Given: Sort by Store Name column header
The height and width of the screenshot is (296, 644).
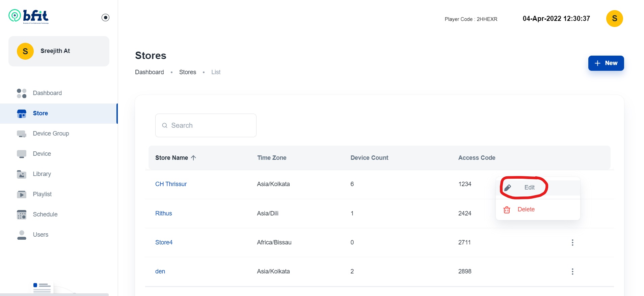Looking at the screenshot, I should (171, 158).
